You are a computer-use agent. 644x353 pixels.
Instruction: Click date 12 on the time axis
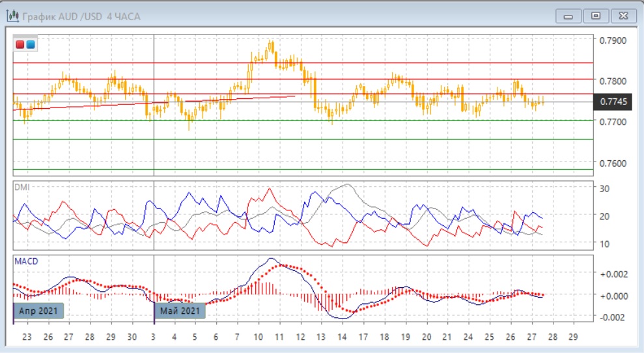point(300,338)
